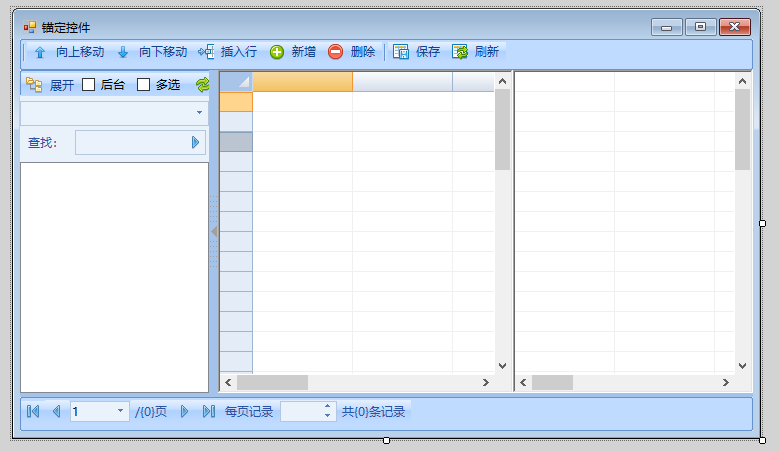
Task: Close the 锚定控件 window
Action: 735,27
